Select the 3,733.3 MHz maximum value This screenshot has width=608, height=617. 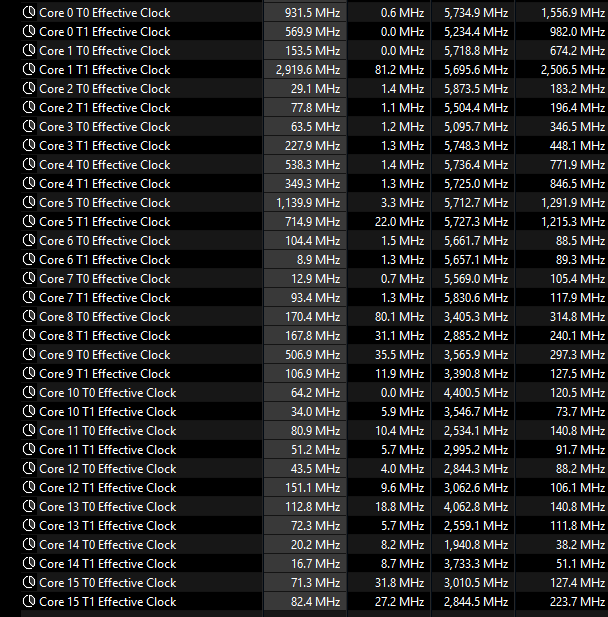476,563
